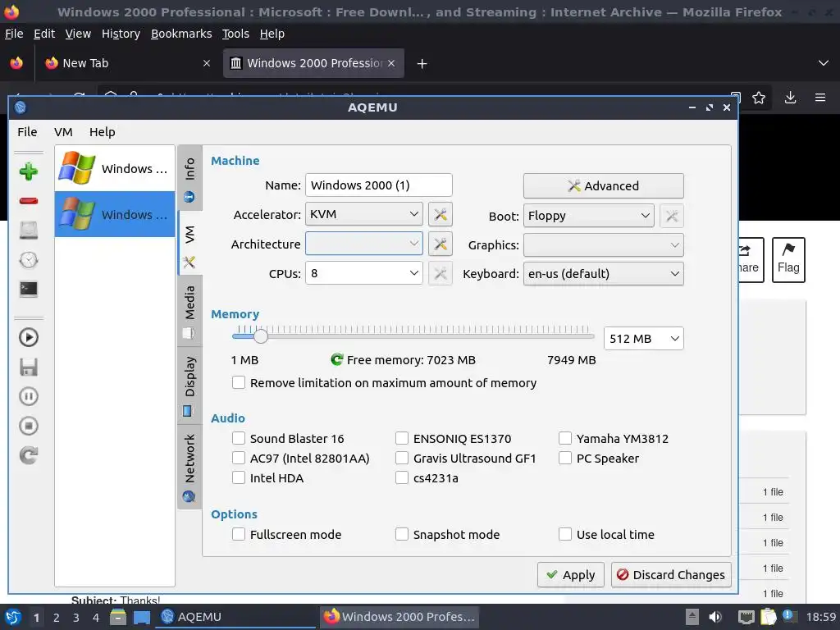Open new Firefox tab with plus
The width and height of the screenshot is (840, 630).
422,64
